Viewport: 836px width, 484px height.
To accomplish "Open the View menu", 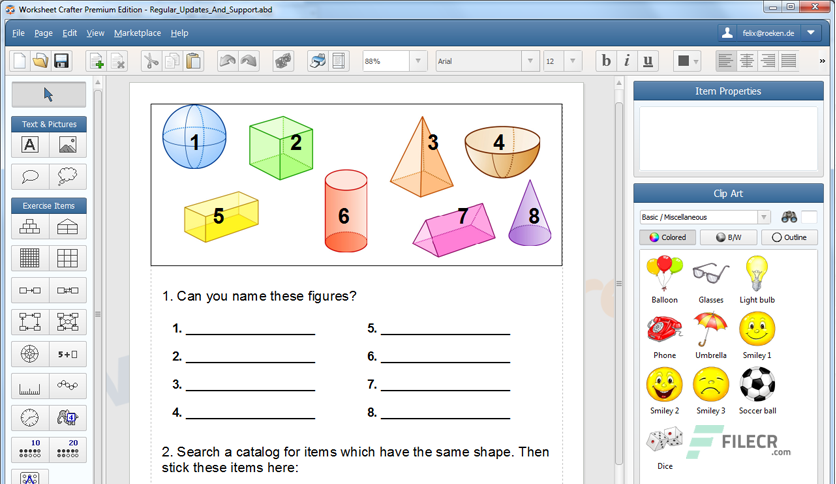I will (x=95, y=33).
